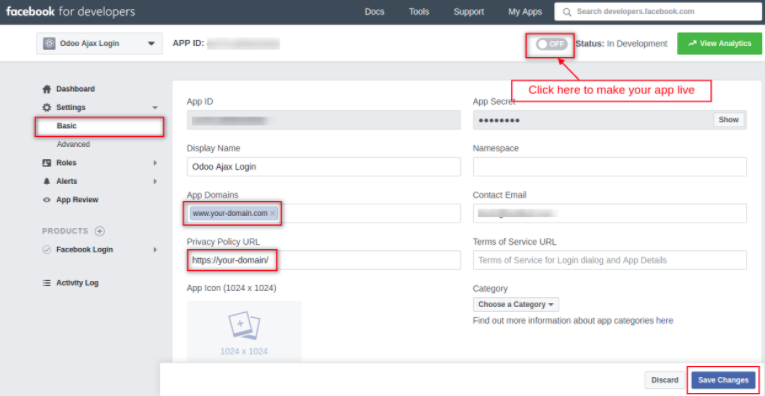The image size is (765, 396).
Task: Click the Terms of Service URL field
Action: point(609,260)
